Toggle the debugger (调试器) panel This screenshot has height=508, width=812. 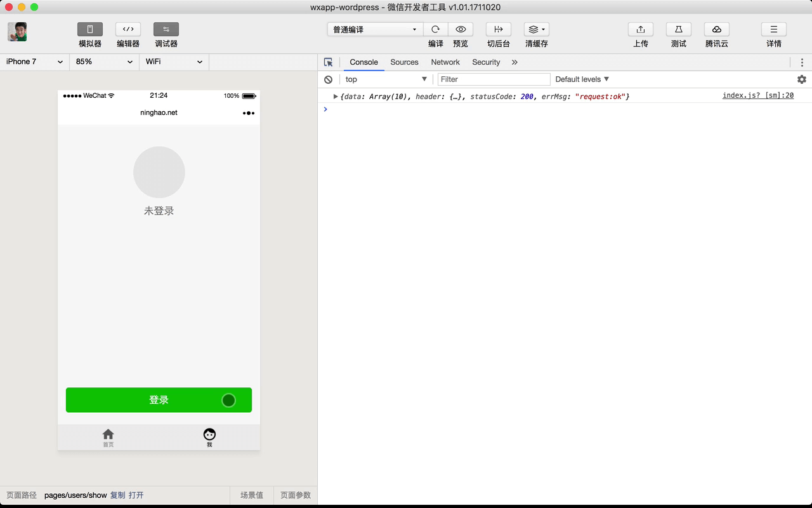pos(166,29)
